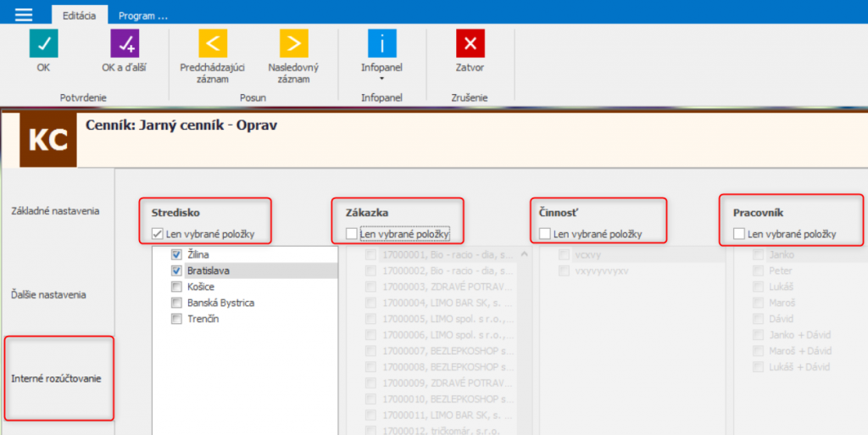Select worker row Dávid

coord(781,319)
